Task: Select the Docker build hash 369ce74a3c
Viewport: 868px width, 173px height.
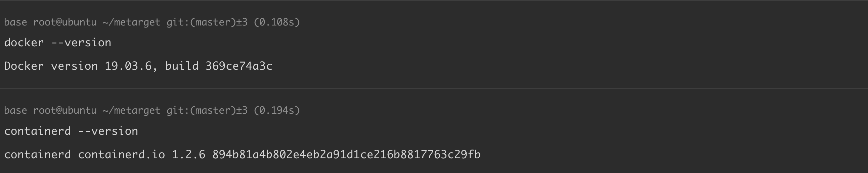Action: point(238,66)
